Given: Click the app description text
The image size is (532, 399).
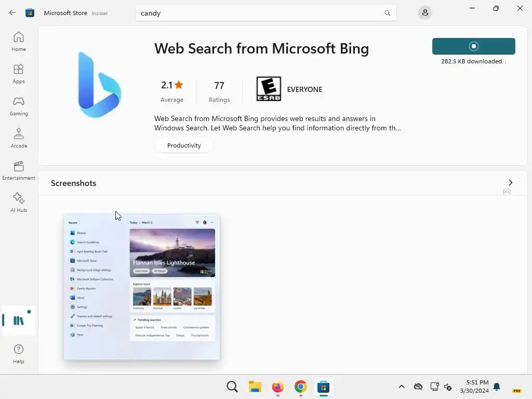Looking at the screenshot, I should click(x=277, y=123).
